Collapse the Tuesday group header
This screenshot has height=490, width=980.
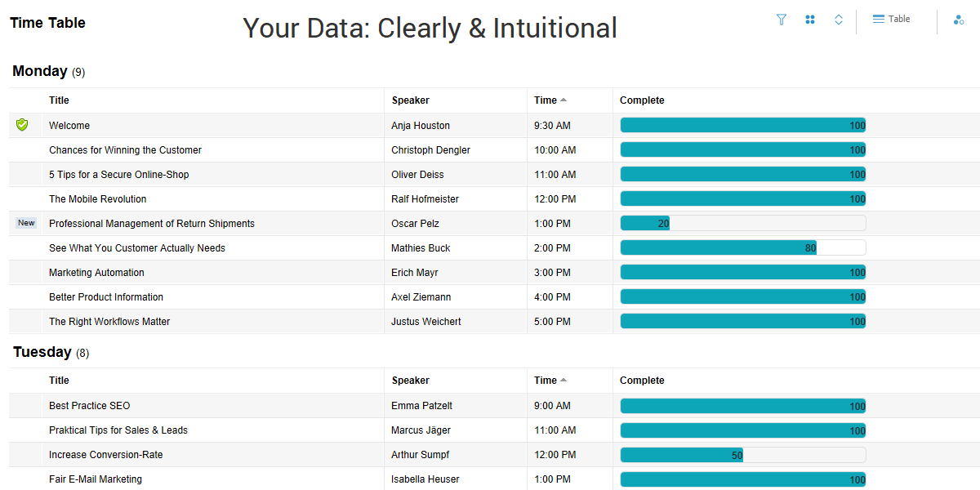tap(42, 352)
